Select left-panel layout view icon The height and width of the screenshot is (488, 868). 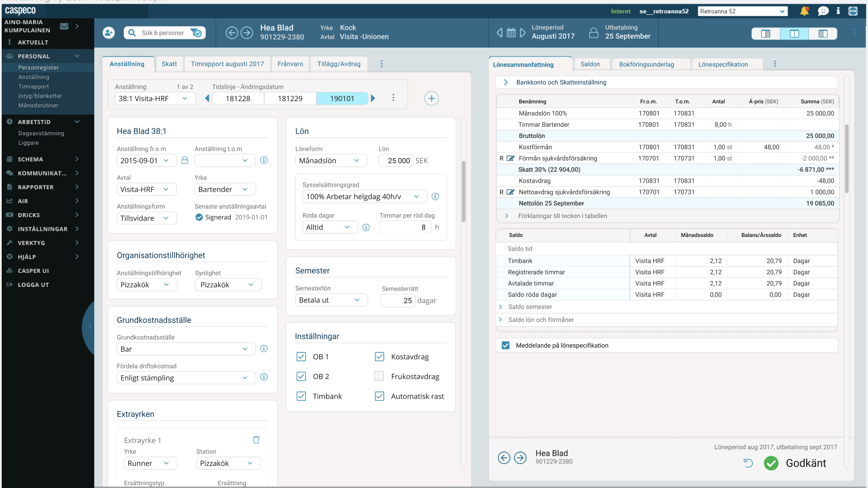[x=766, y=34]
